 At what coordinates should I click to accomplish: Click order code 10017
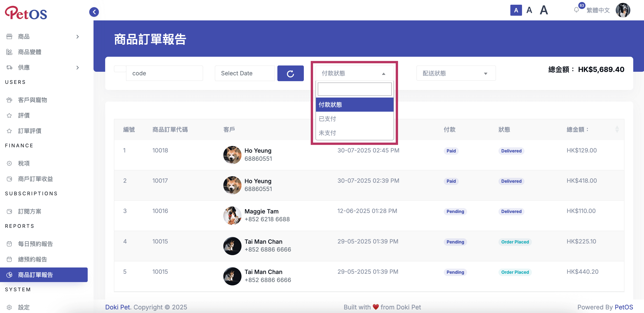[160, 181]
